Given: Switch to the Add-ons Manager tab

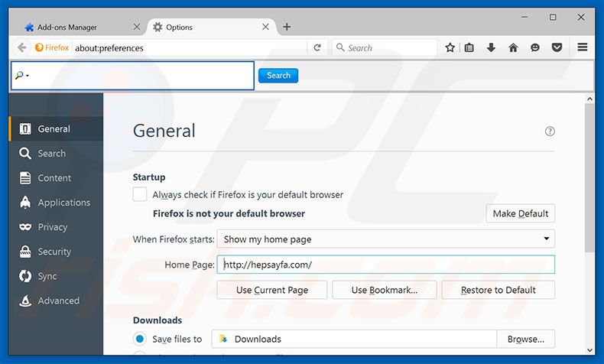Looking at the screenshot, I should pyautogui.click(x=80, y=27).
